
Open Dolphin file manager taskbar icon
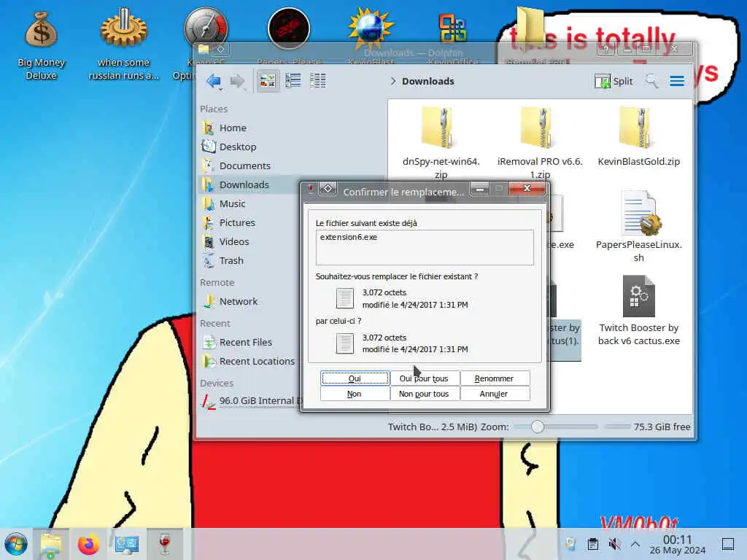(x=51, y=544)
